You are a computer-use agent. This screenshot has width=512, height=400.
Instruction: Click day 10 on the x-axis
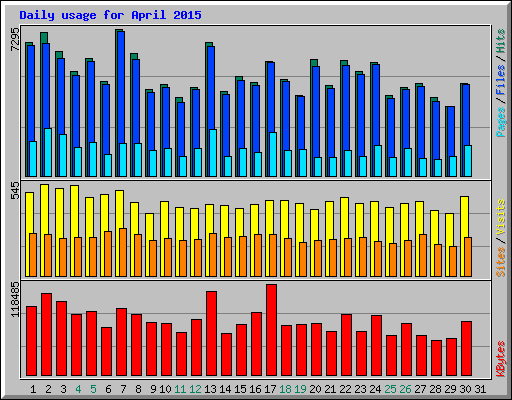pyautogui.click(x=165, y=389)
